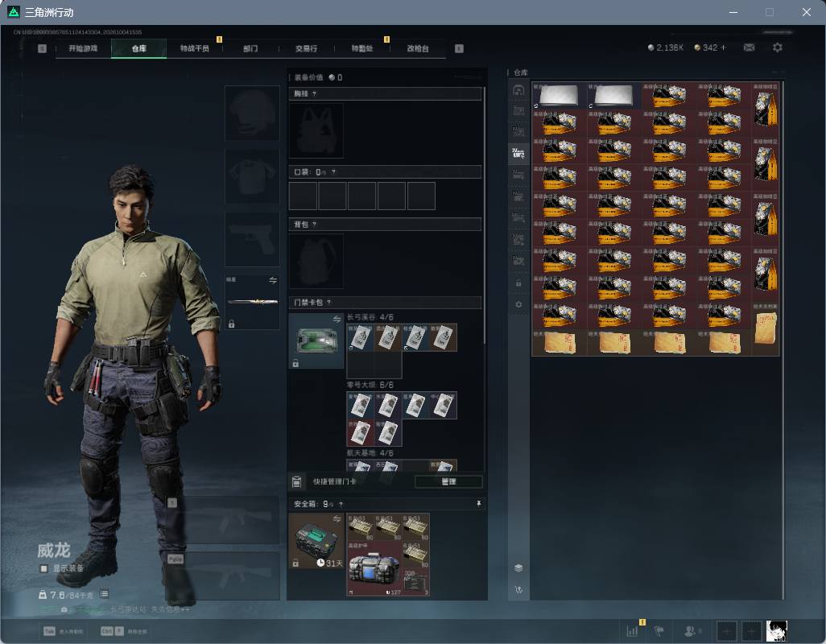The image size is (826, 644).
Task: Click the sort items icon below the stack icon
Action: point(518,590)
